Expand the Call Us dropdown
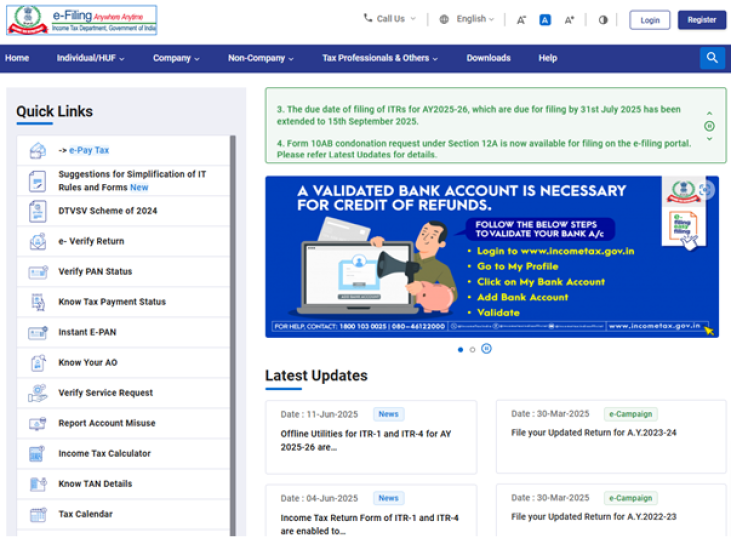 click(390, 19)
